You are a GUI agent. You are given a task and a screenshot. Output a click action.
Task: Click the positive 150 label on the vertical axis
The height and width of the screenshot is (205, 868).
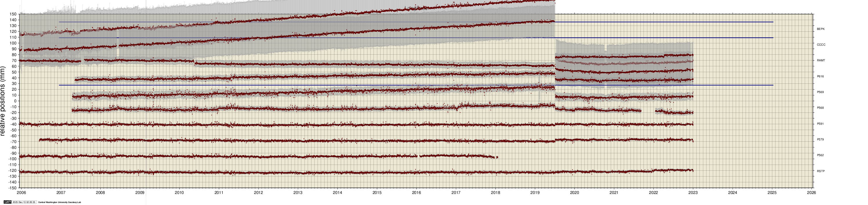coord(13,14)
